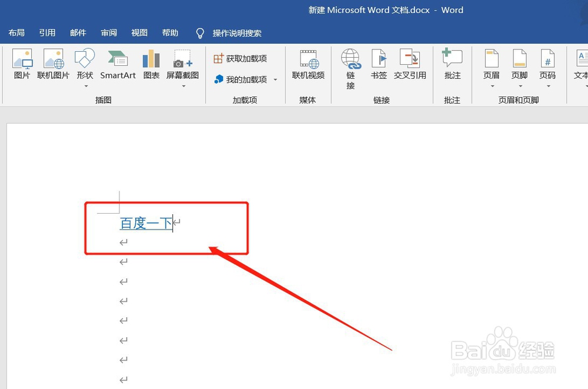588x389 pixels.
Task: Expand the 我的加载项 dropdown arrow
Action: pos(276,79)
